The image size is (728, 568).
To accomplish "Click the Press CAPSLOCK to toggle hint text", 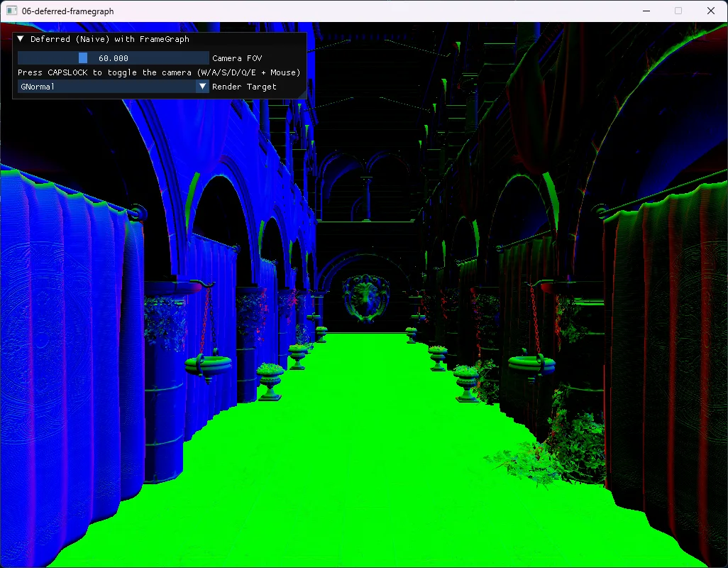I will (159, 72).
